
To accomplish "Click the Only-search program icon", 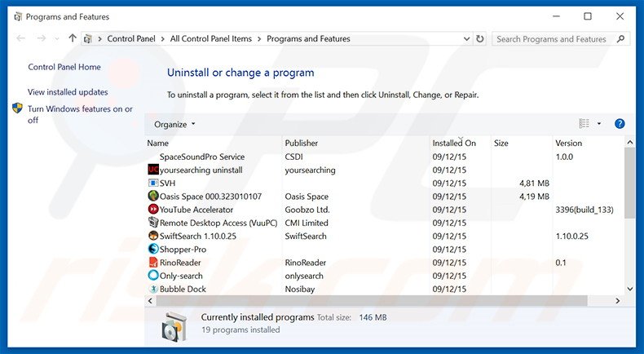I will pos(153,276).
